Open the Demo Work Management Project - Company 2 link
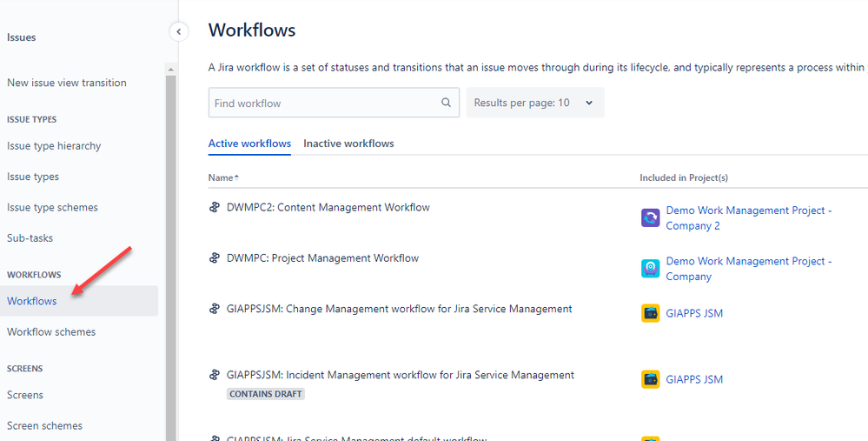The image size is (868, 441). pyautogui.click(x=748, y=217)
